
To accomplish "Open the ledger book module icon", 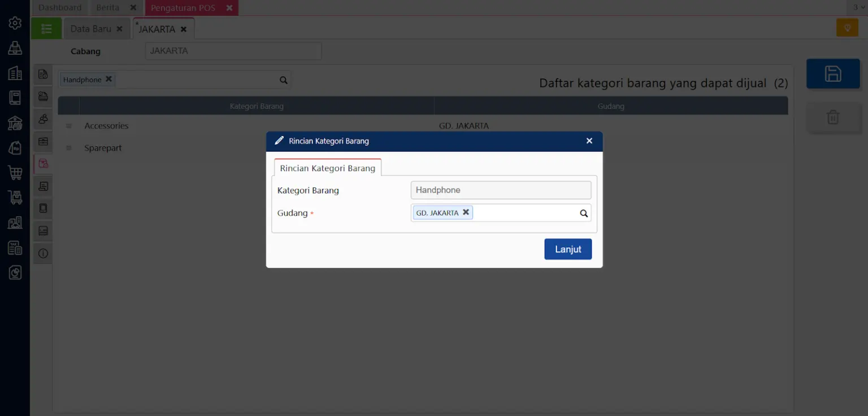I will point(15,98).
